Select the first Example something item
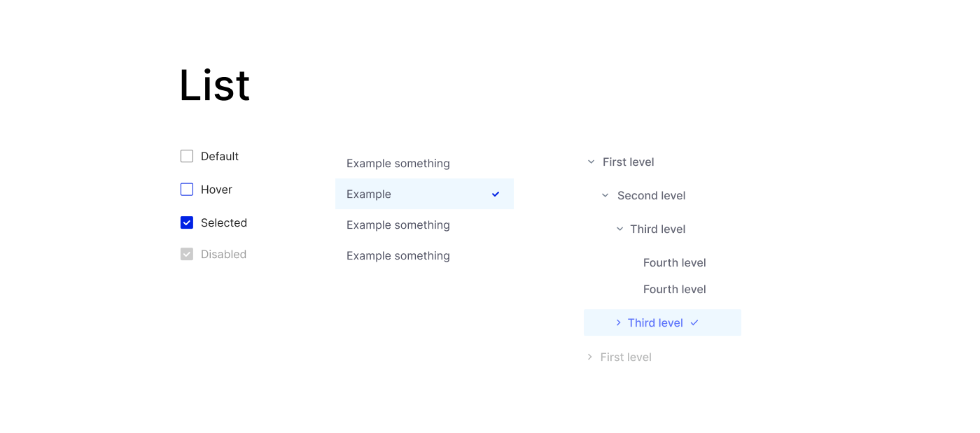The width and height of the screenshot is (980, 433). click(x=398, y=164)
